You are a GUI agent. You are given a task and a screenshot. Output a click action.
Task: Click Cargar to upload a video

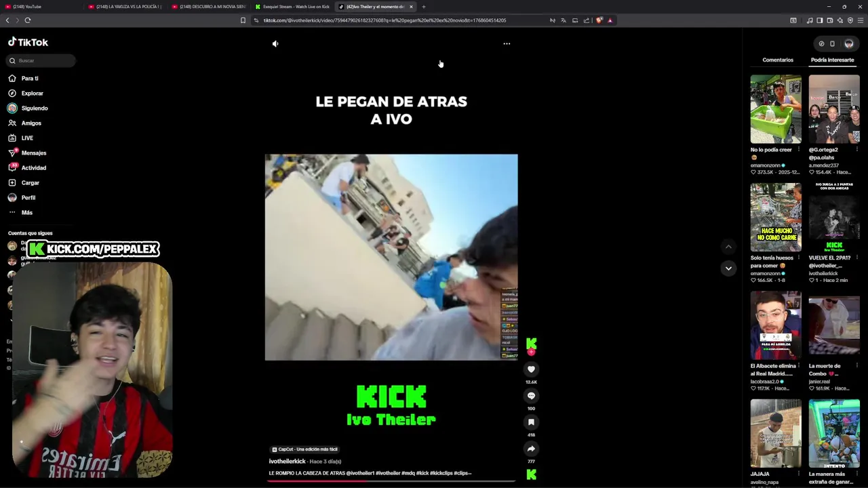(30, 183)
